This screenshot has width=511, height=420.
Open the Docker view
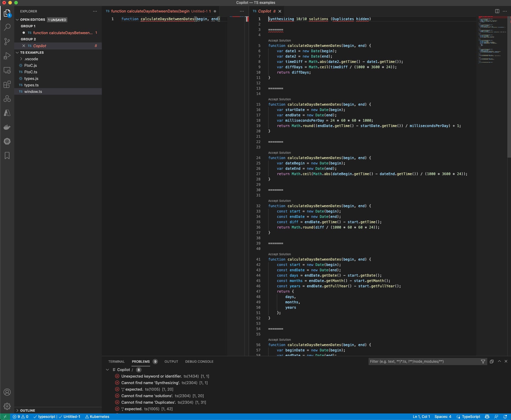coord(7,127)
